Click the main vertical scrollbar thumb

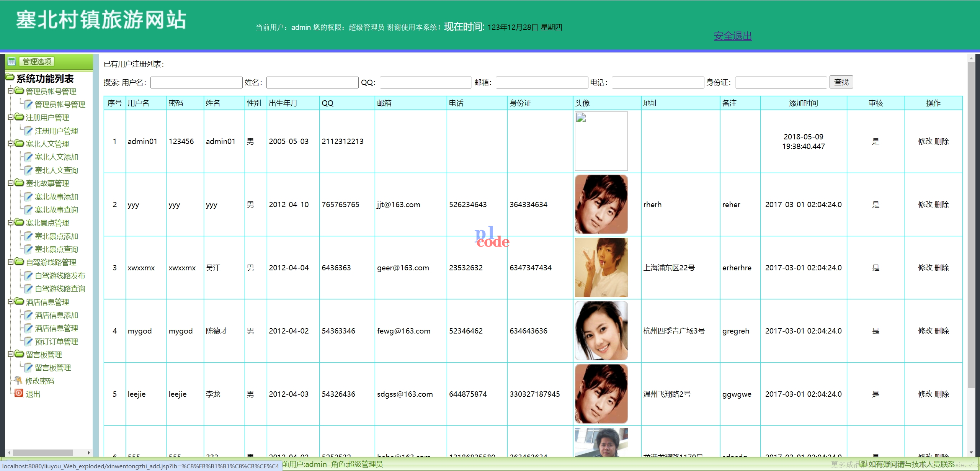[971, 225]
